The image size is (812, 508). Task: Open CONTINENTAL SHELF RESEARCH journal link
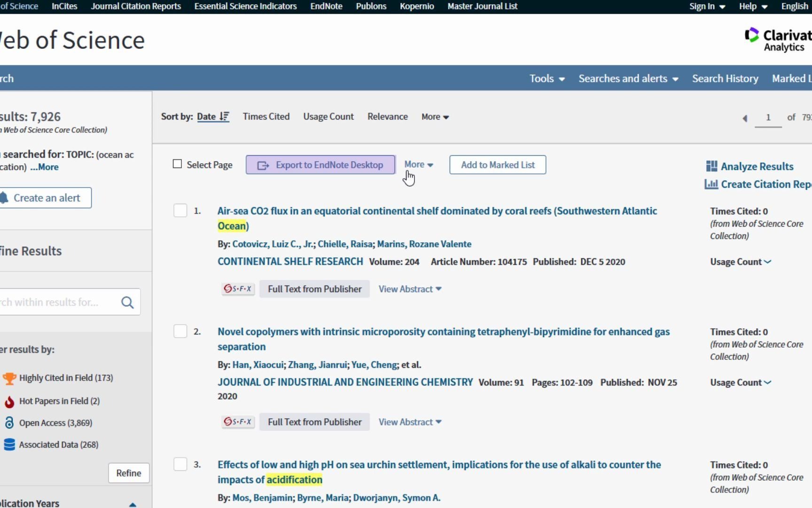(x=290, y=262)
